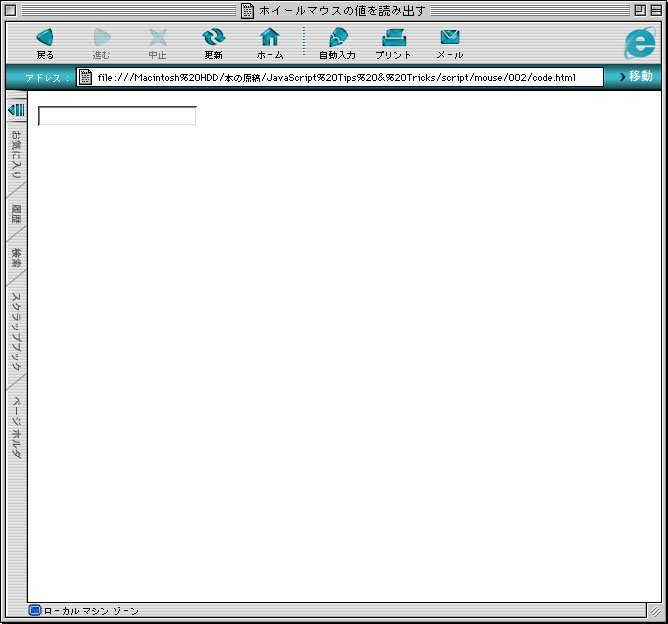
Task: Click the アドレス label
Action: (x=46, y=78)
